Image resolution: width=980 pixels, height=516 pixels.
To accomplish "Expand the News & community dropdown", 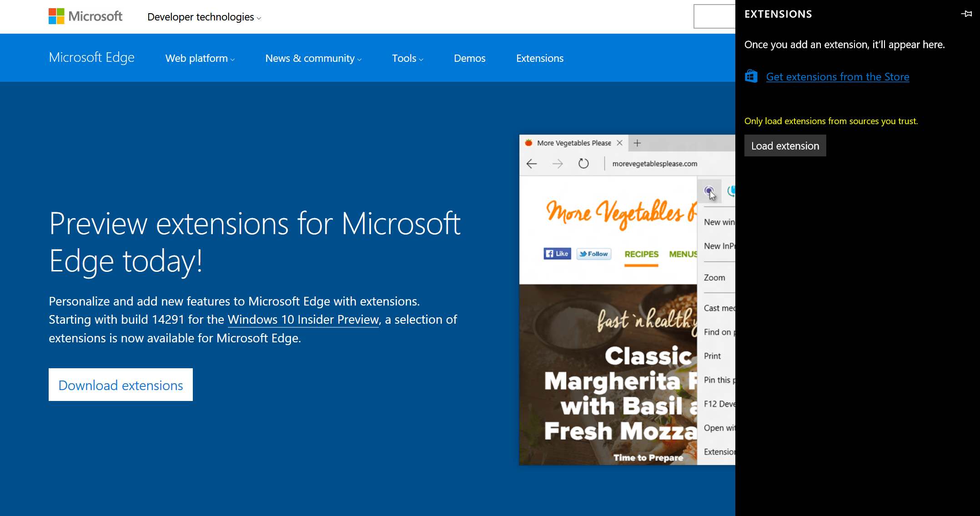I will point(314,58).
